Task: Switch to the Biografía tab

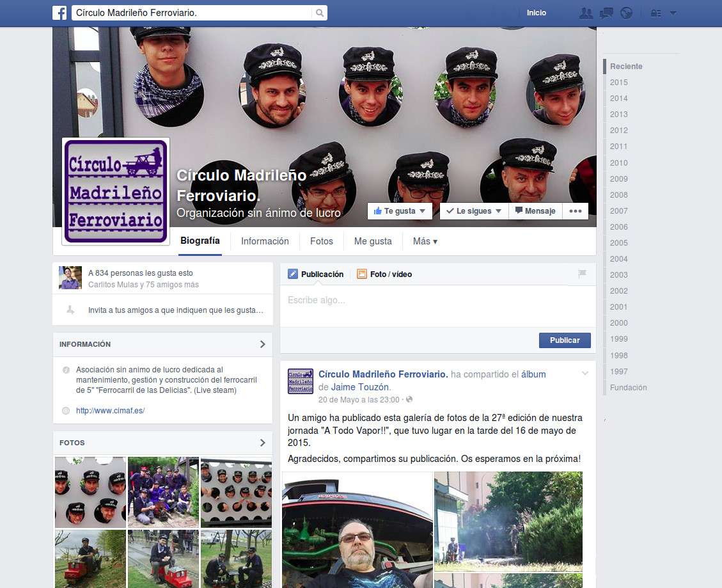Action: 200,241
